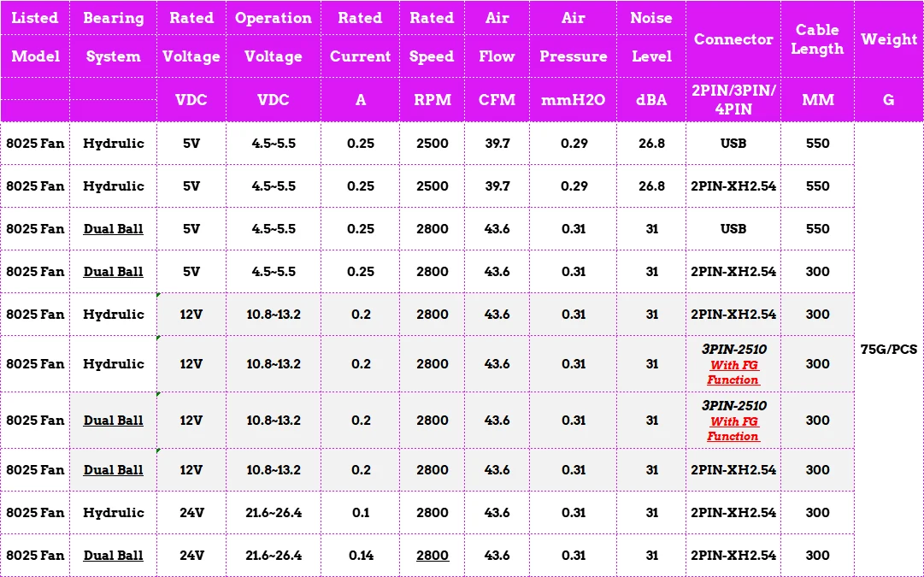This screenshot has height=577, width=924.
Task: Select the USB connector cell for Hydrulic fan
Action: [733, 144]
